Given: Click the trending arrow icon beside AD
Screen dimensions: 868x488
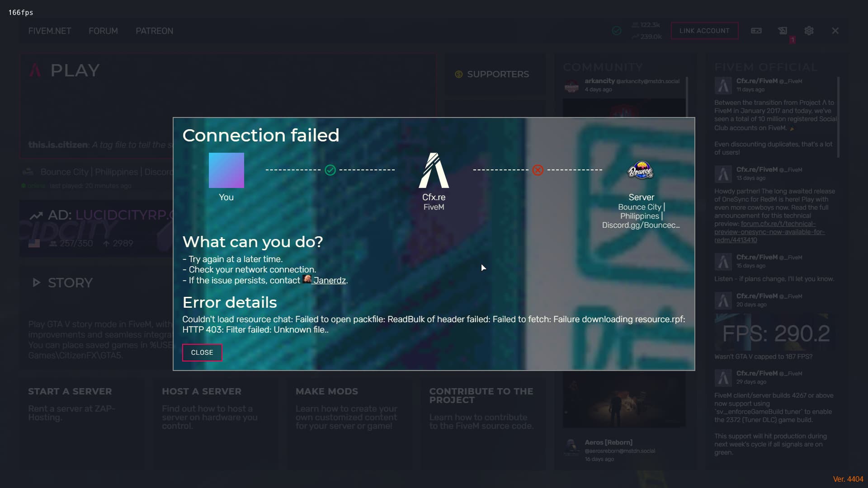Looking at the screenshot, I should [x=36, y=216].
